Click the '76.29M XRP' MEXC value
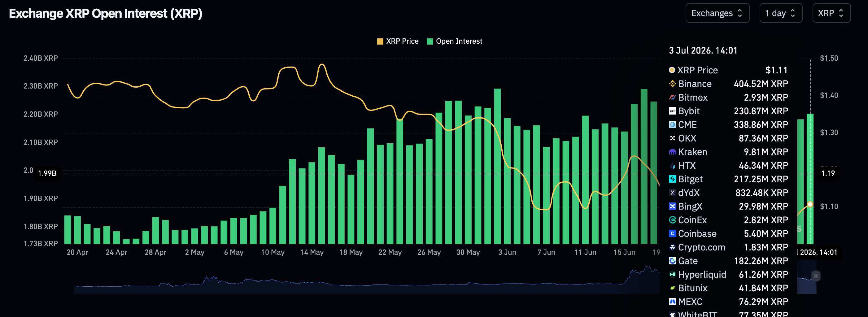The image size is (868, 317). [x=763, y=302]
